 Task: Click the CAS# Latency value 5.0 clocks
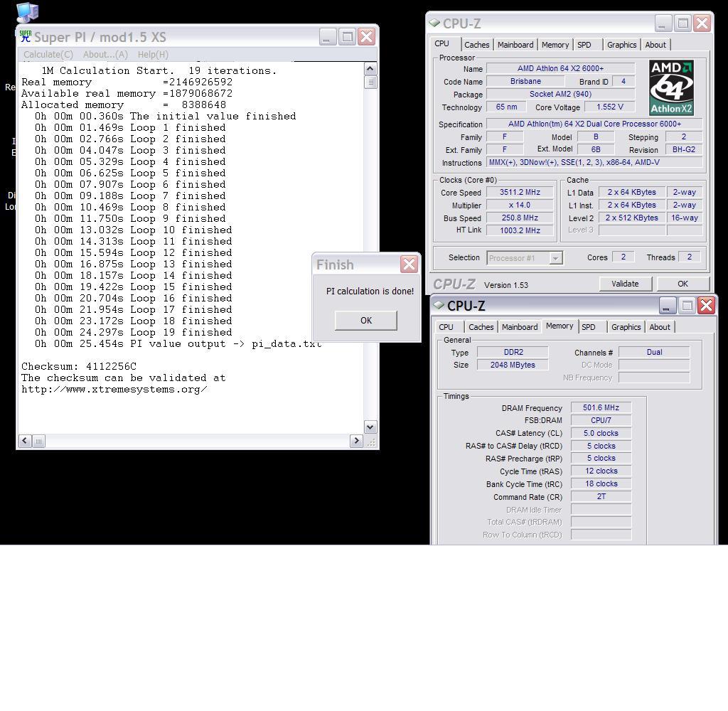tap(601, 433)
